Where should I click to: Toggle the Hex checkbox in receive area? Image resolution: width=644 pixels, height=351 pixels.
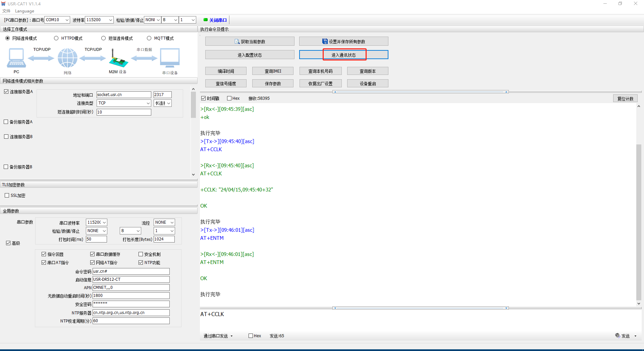coord(229,98)
